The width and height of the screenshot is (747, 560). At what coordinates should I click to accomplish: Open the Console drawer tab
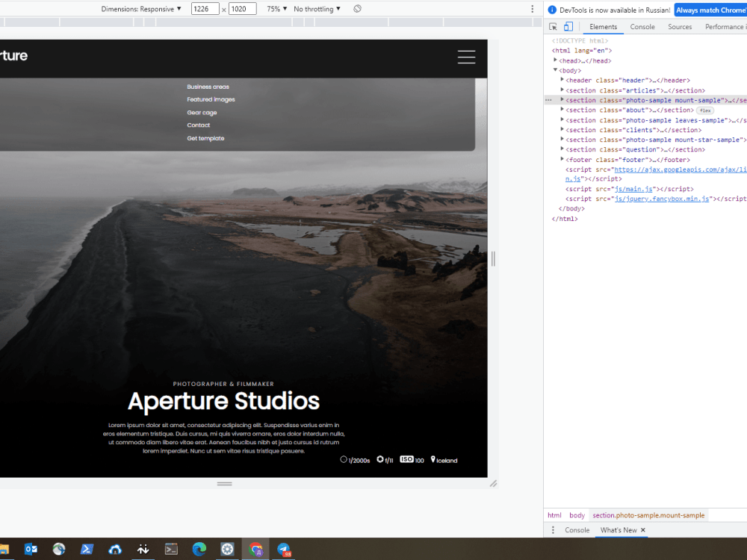(x=577, y=530)
